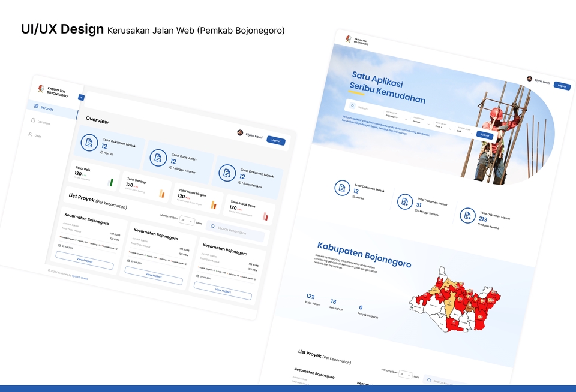Select the Overview heading in dashboard

97,120
